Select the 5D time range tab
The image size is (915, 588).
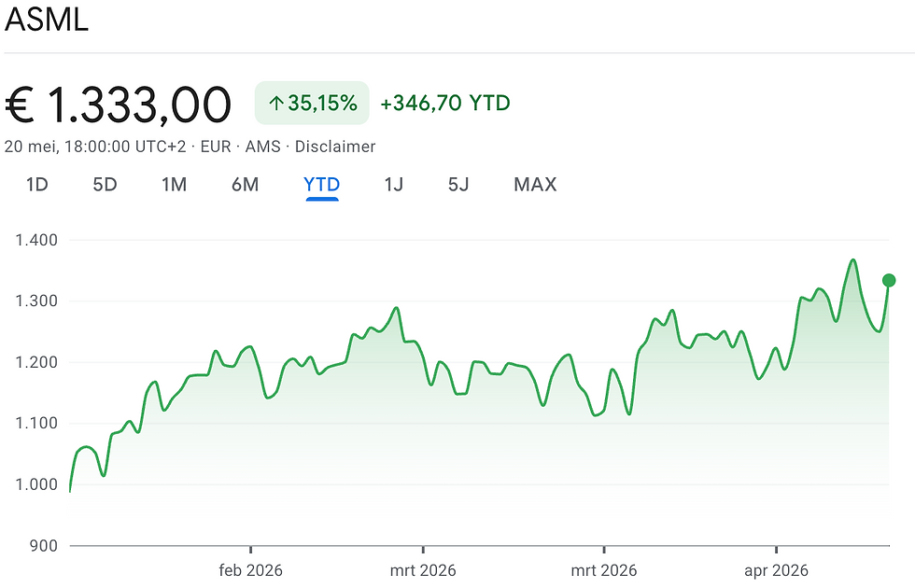click(x=105, y=185)
